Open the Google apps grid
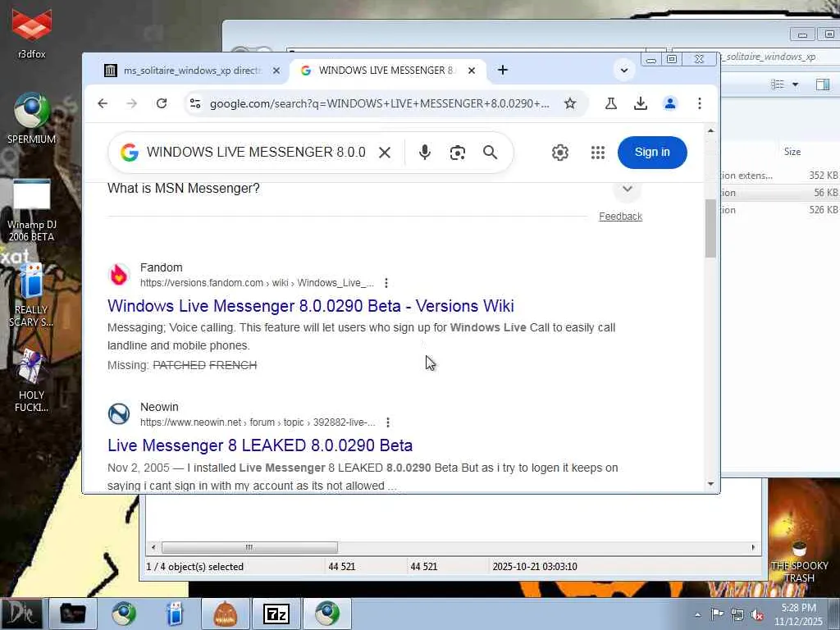The height and width of the screenshot is (630, 840). point(597,153)
